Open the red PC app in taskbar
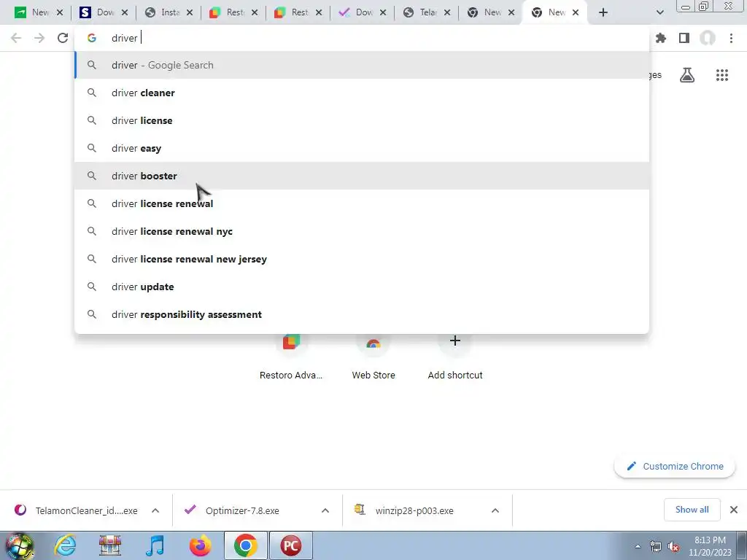 point(290,545)
